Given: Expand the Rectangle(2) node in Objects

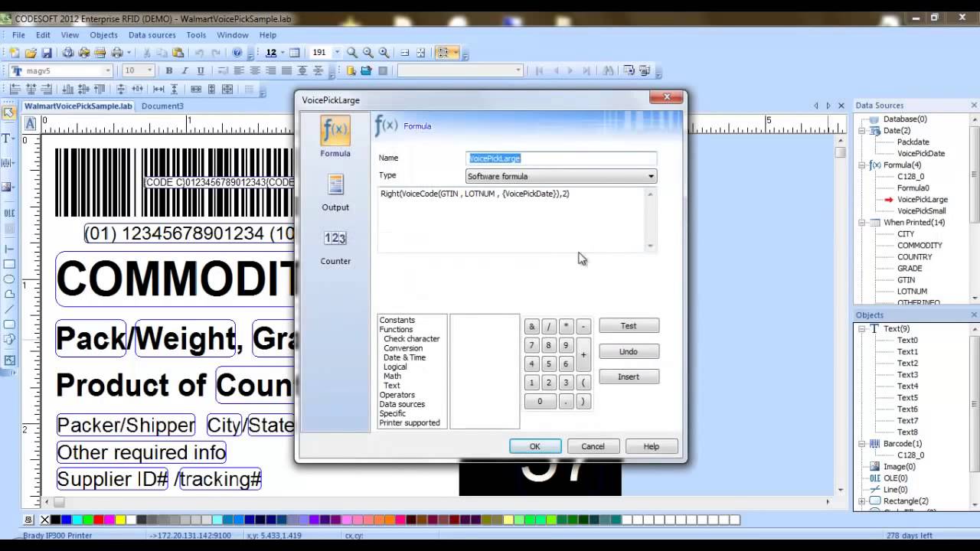Looking at the screenshot, I should [862, 501].
